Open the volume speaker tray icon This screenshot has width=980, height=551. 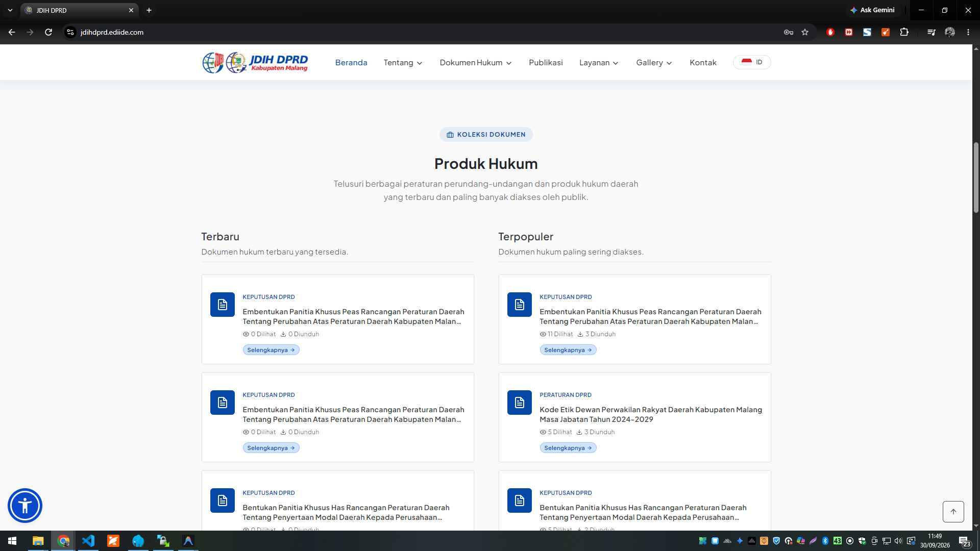coord(898,541)
